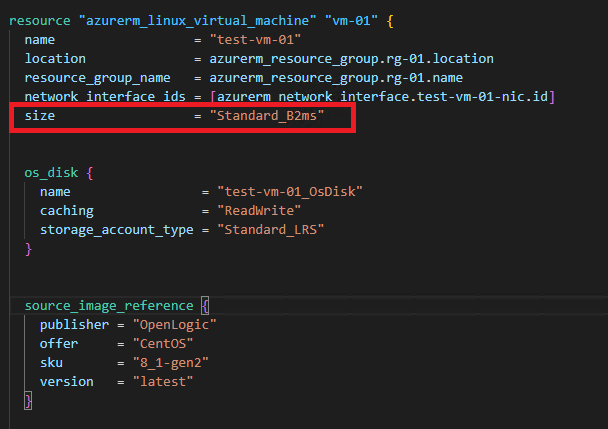Viewport: 608px width, 429px height.
Task: Click the "Standard_B2ms" size value
Action: [267, 116]
